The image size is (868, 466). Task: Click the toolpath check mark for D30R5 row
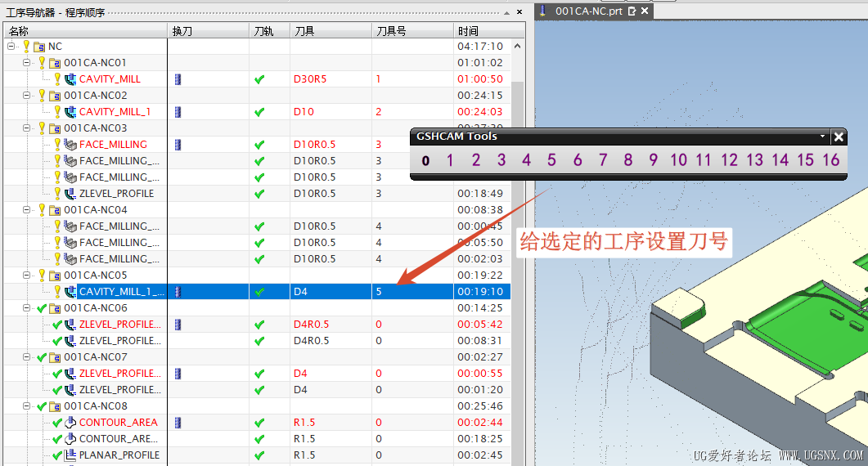pos(259,79)
